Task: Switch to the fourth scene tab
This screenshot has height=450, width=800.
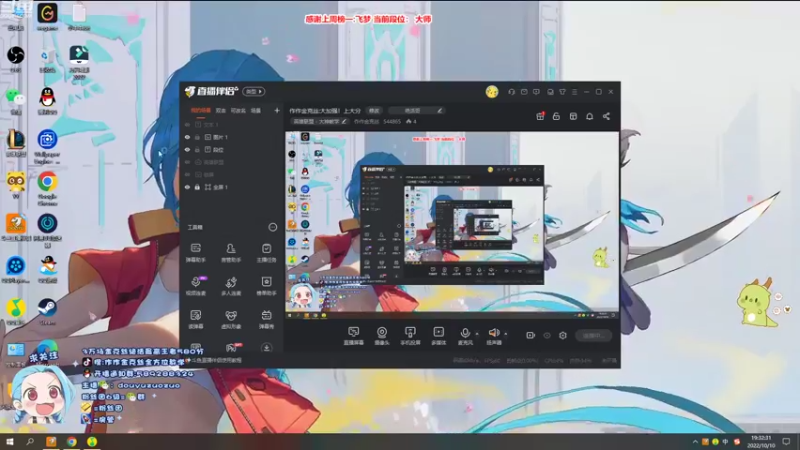Action: point(256,110)
